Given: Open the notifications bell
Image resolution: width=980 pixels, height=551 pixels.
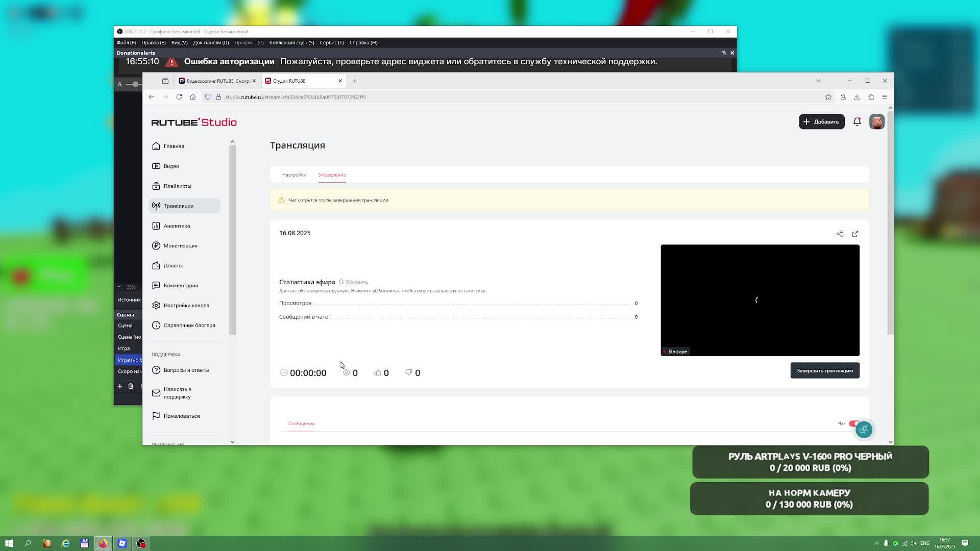Looking at the screenshot, I should (857, 122).
